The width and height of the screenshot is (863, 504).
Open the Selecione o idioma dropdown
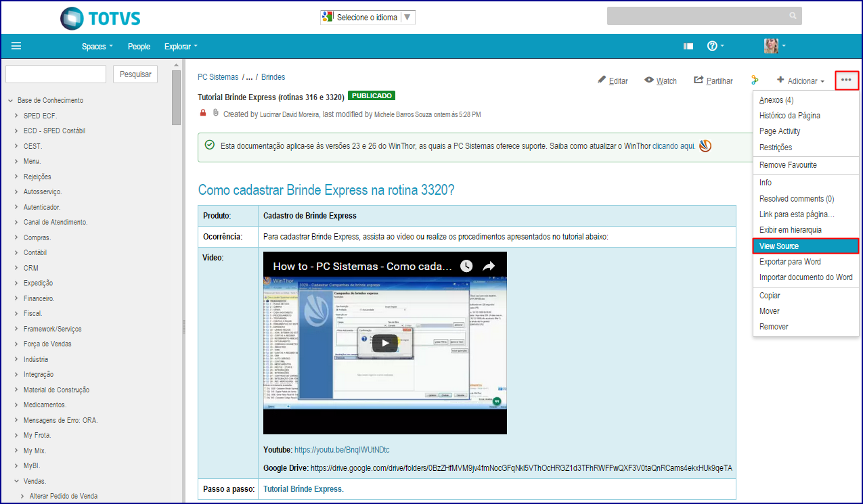pos(368,17)
